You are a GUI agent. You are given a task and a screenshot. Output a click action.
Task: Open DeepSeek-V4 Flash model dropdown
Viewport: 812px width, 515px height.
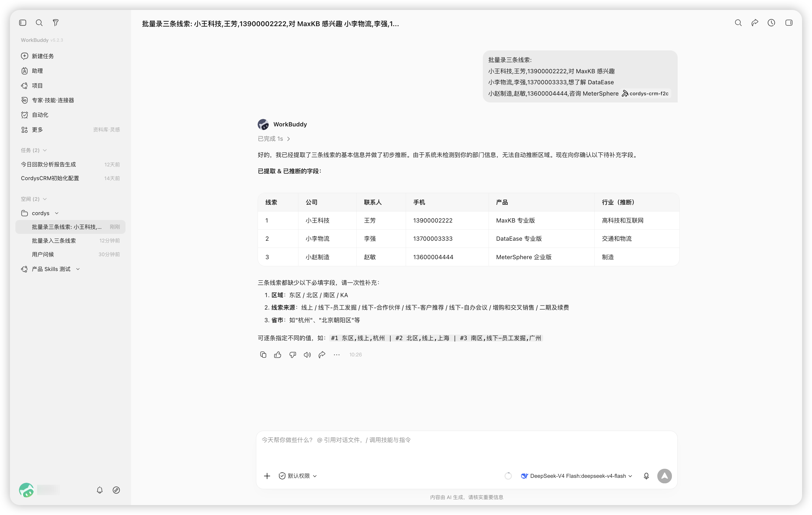tap(577, 476)
